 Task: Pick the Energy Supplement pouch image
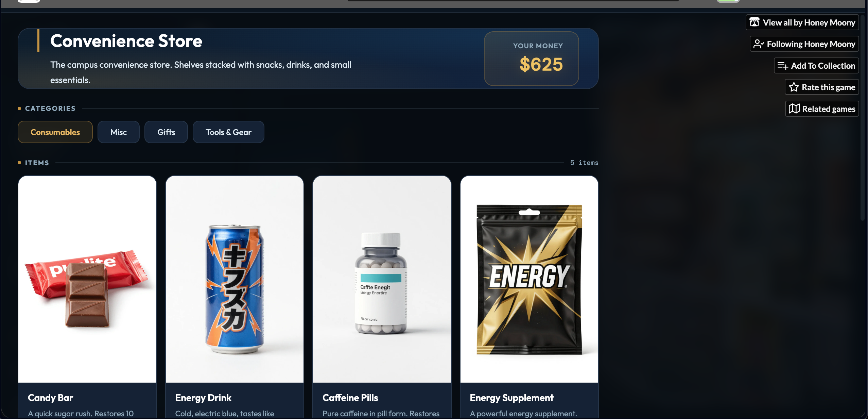(529, 279)
